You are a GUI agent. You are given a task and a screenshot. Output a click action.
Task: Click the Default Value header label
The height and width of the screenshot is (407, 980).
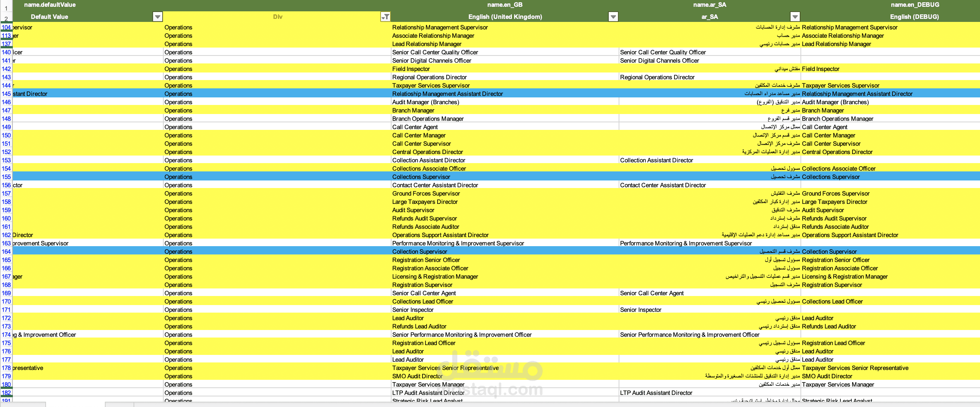point(49,17)
